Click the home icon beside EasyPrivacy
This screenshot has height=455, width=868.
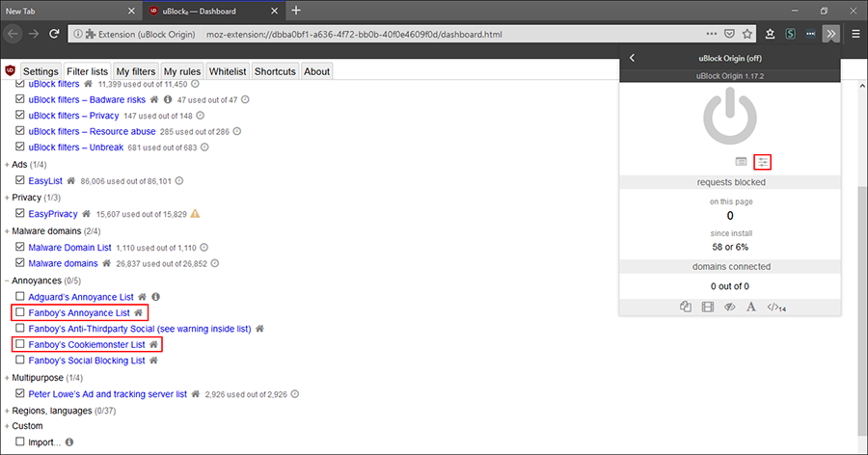point(86,214)
